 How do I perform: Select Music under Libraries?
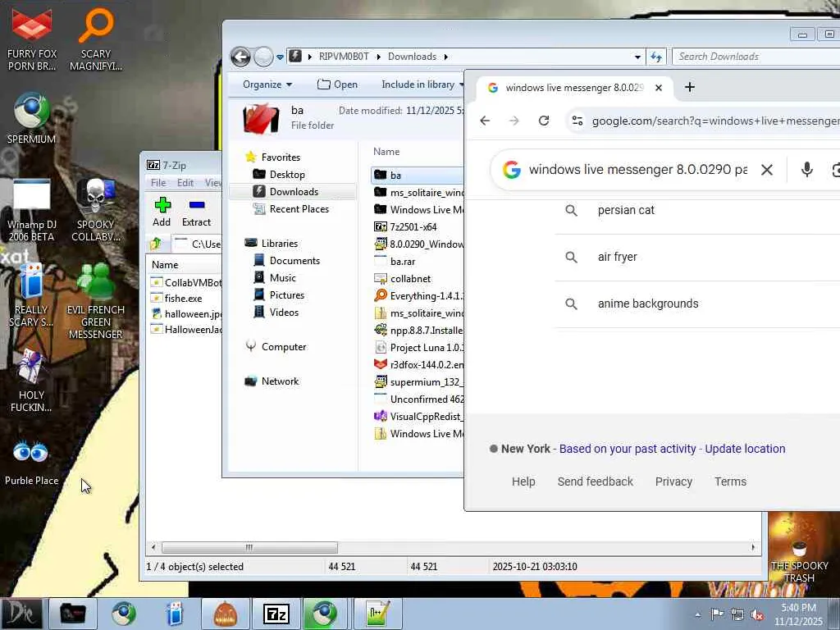(282, 278)
